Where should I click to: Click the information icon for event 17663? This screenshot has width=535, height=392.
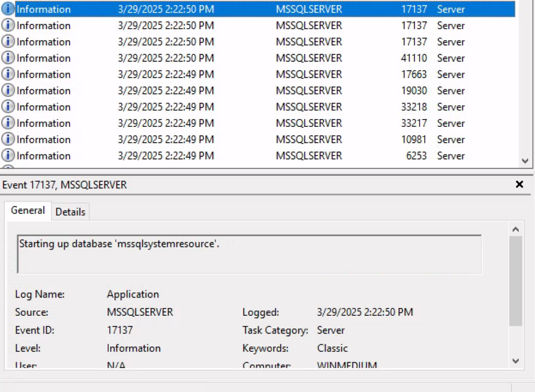point(8,74)
